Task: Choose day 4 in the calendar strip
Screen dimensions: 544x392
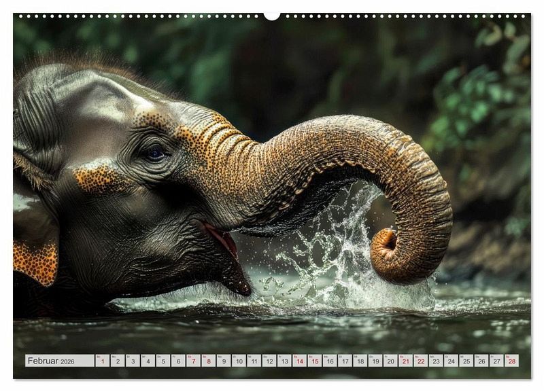Action: point(148,361)
